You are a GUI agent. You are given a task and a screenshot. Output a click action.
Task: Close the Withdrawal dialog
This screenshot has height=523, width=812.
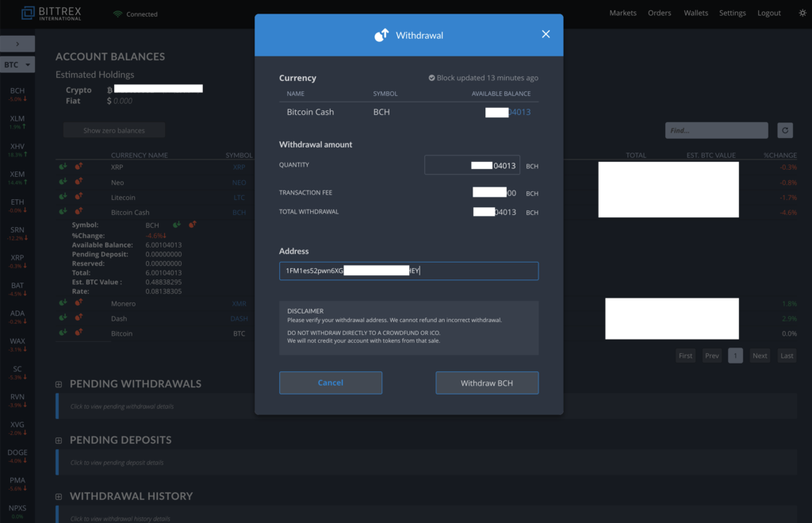click(546, 34)
